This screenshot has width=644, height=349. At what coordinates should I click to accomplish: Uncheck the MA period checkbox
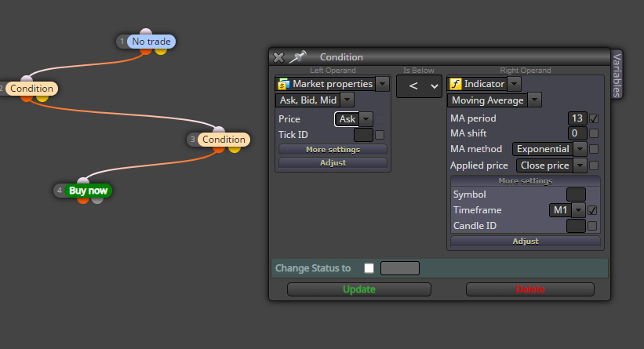coord(594,118)
